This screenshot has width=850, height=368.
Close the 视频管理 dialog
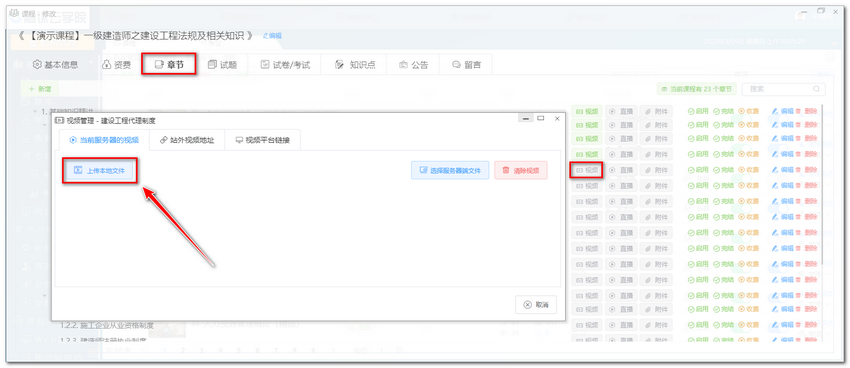pos(557,118)
